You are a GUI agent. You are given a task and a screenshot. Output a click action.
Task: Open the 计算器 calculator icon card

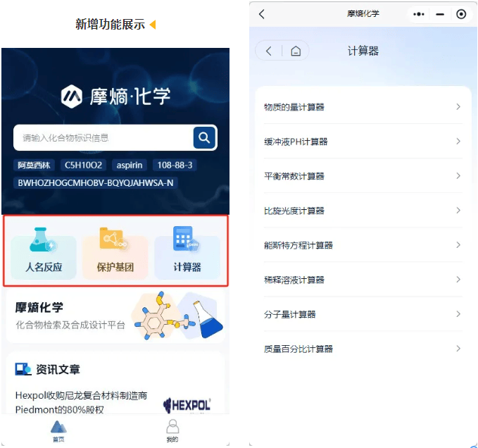tap(187, 253)
